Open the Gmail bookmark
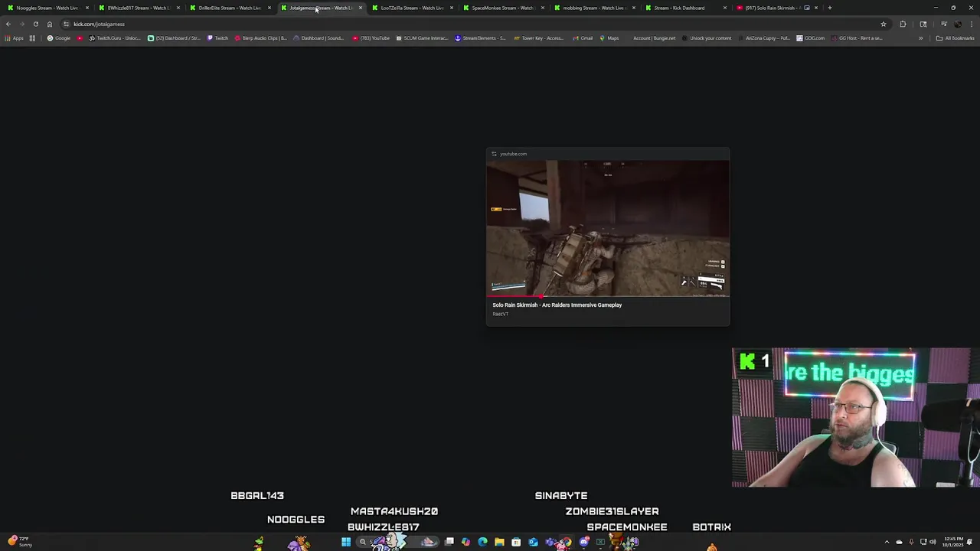980x551 pixels. tap(582, 38)
